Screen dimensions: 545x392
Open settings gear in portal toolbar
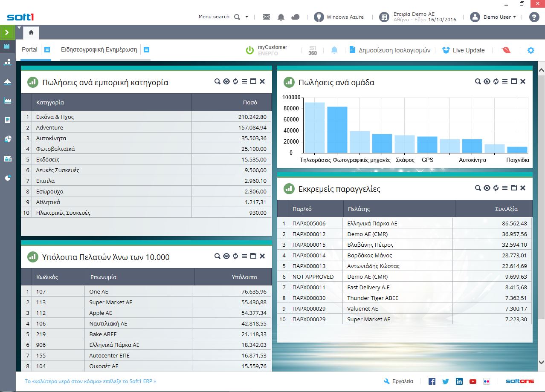[531, 50]
